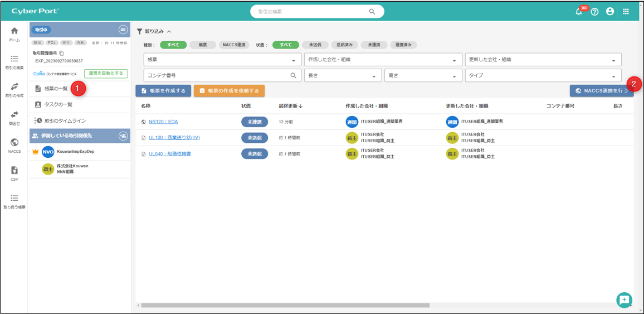Viewport: 644px width, 314px height.
Task: Open the chat bubble icon at bottom right
Action: tap(624, 300)
